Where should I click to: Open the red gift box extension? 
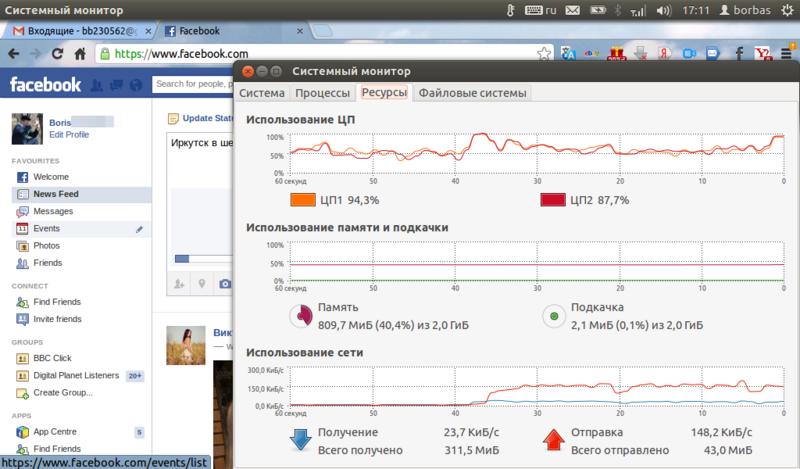(617, 53)
